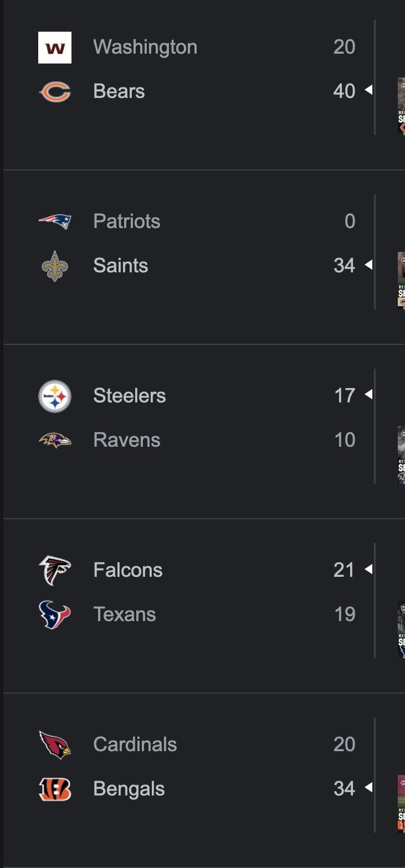Open Falcons vs Texans recap thumbnail
The image size is (405, 868).
pos(401,629)
